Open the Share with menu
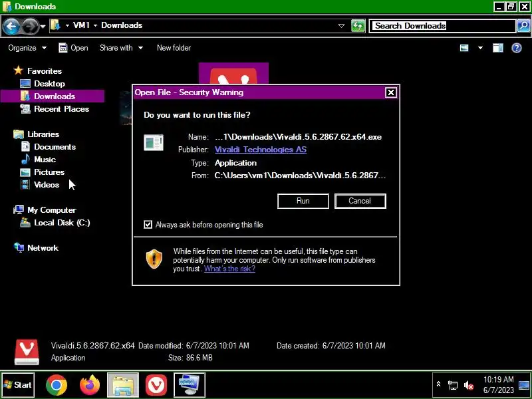Image resolution: width=532 pixels, height=399 pixels. point(121,48)
